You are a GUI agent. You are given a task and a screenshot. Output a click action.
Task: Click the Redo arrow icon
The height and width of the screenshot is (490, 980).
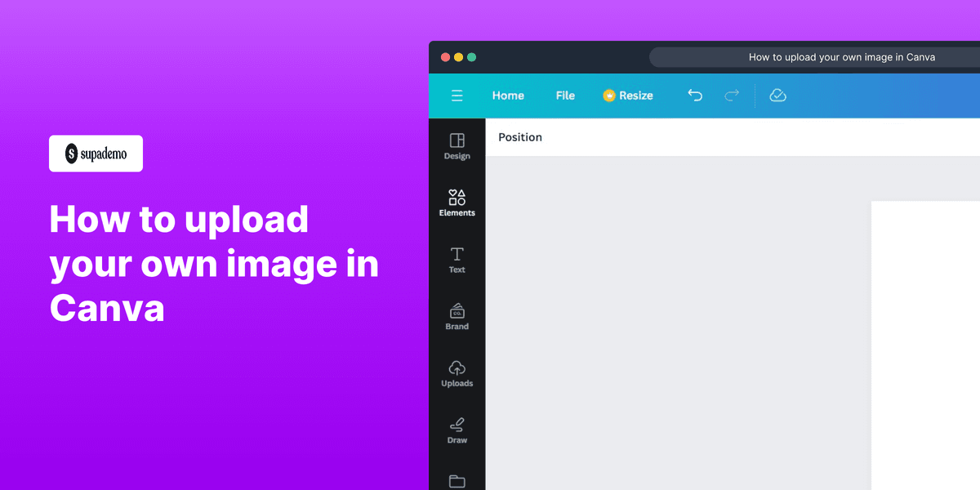[731, 96]
